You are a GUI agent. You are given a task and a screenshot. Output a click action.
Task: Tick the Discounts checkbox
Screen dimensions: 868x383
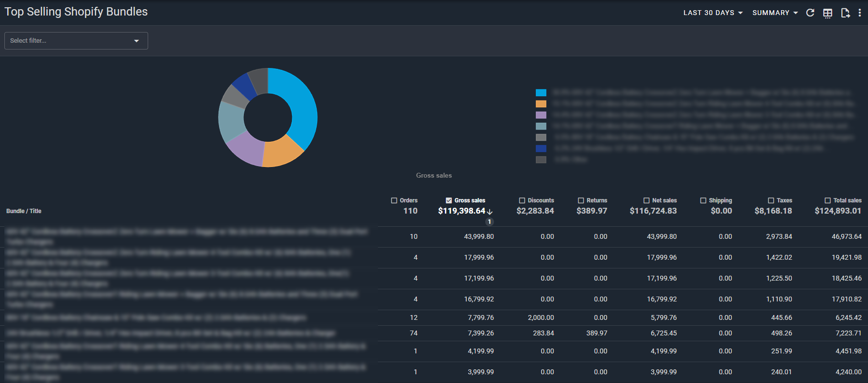click(522, 200)
